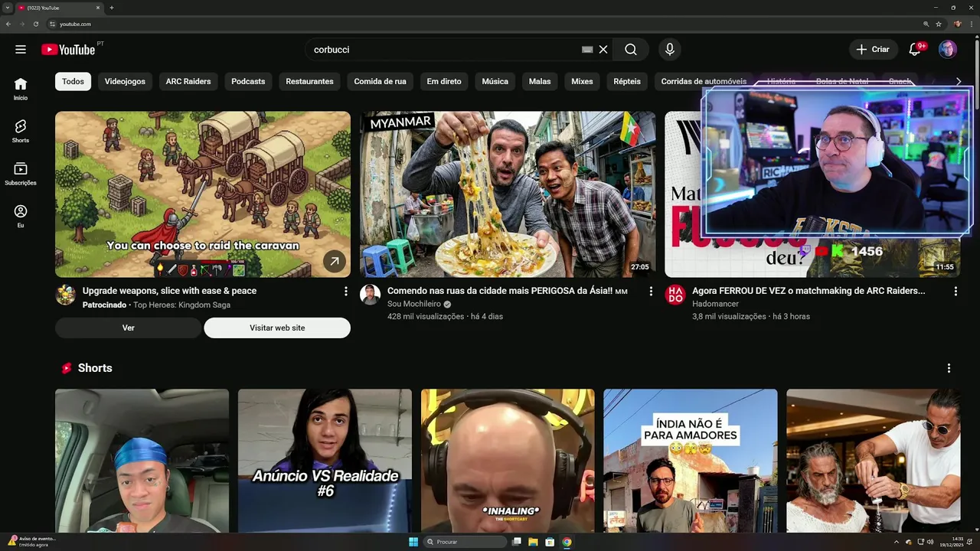980x551 pixels.
Task: Select the Música chip
Action: tap(495, 81)
